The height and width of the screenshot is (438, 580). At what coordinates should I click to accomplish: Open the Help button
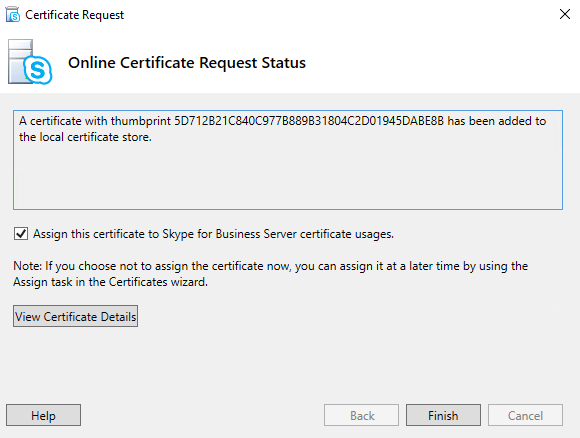pos(43,415)
